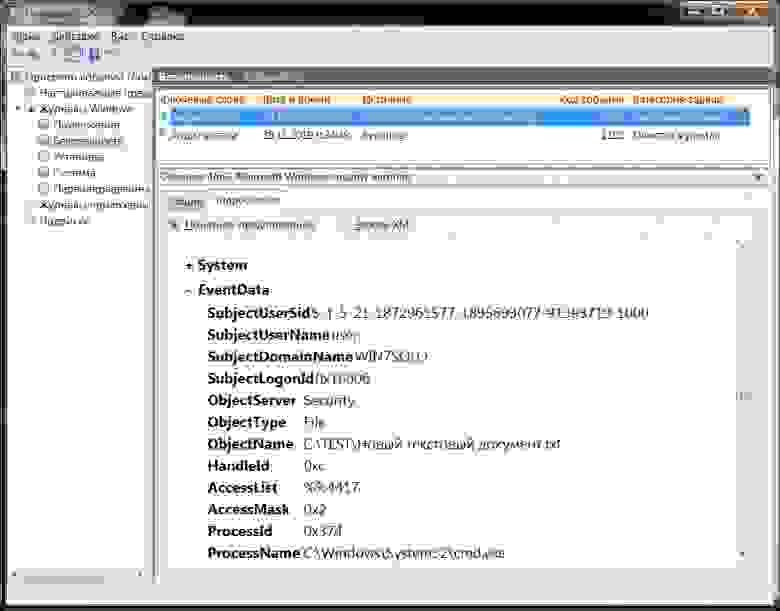
Task: Click the tree pane scroll-left arrow
Action: coord(13,575)
